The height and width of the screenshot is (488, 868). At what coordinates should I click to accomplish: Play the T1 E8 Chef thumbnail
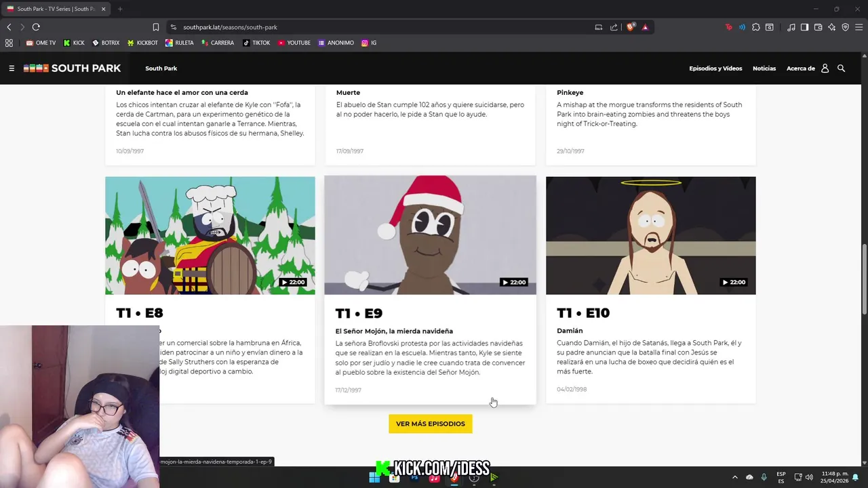click(x=210, y=235)
